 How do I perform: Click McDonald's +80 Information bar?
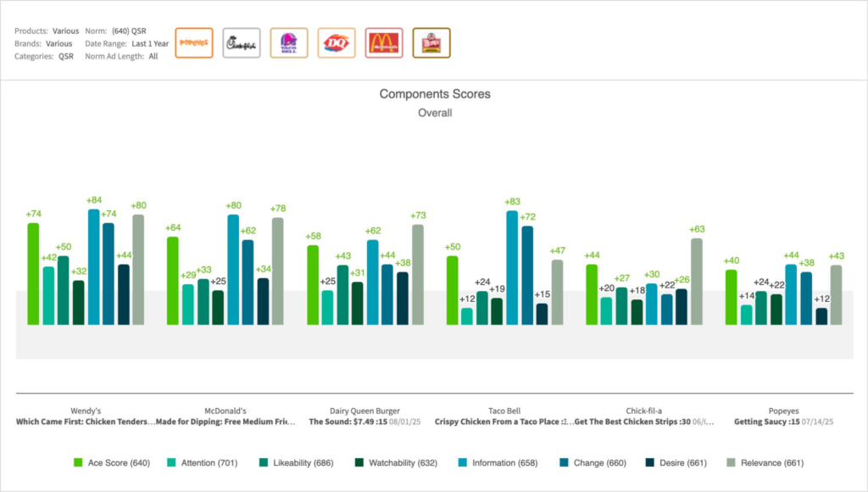234,270
